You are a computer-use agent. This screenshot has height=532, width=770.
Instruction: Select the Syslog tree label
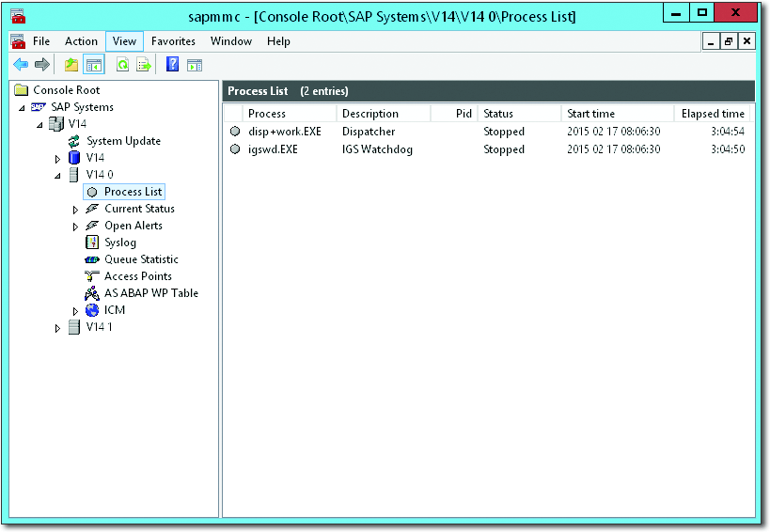(x=120, y=243)
